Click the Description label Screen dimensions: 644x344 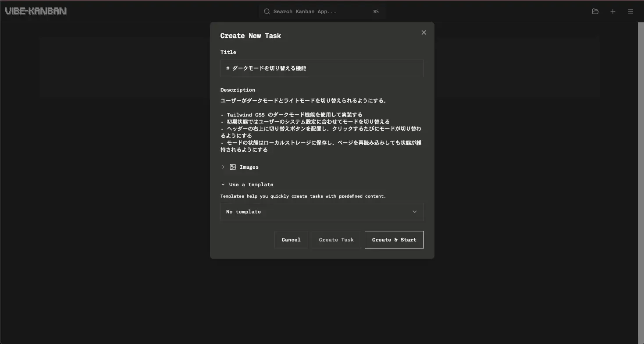238,90
